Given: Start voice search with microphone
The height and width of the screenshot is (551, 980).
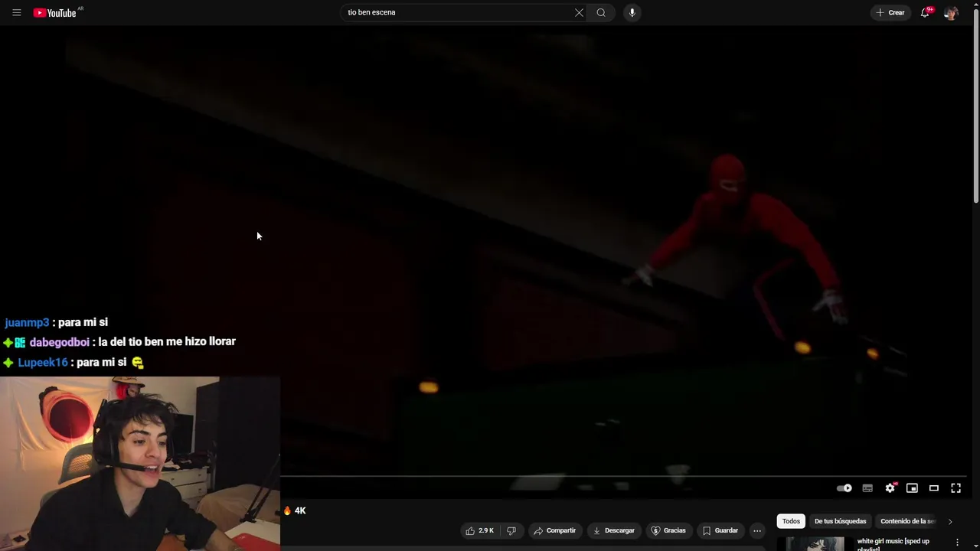Looking at the screenshot, I should (632, 12).
